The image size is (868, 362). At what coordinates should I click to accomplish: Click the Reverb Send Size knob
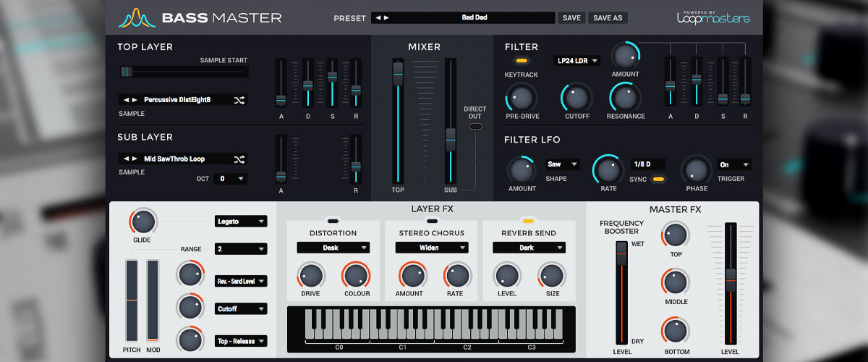click(551, 274)
